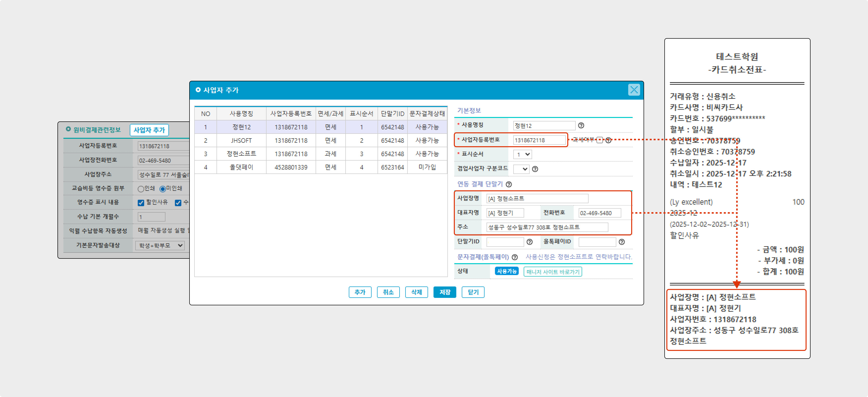Uncheck the 할인사유 checkbox
Image resolution: width=868 pixels, height=397 pixels.
141,202
